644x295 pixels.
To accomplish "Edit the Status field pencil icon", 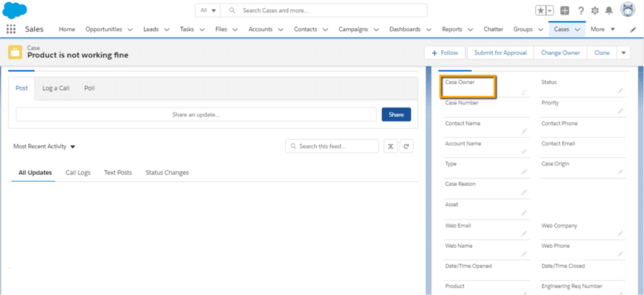I will [620, 91].
